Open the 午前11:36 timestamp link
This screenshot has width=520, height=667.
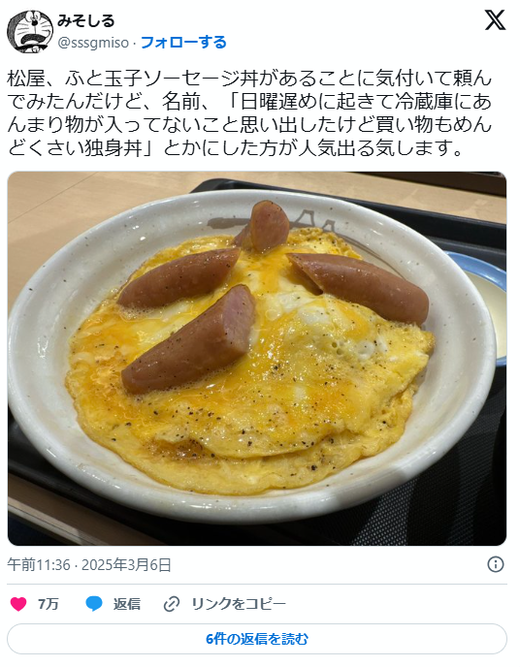[38, 565]
